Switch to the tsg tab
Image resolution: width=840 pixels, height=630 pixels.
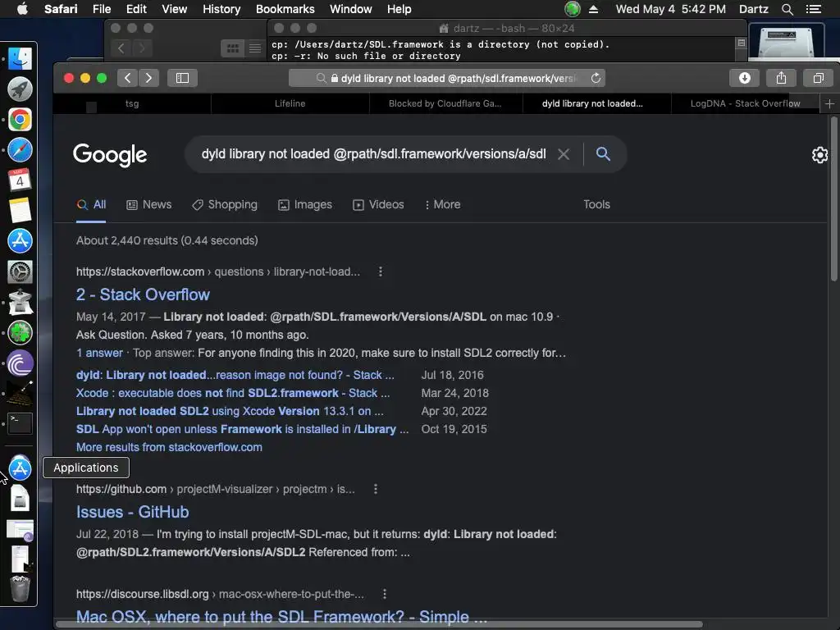(132, 103)
